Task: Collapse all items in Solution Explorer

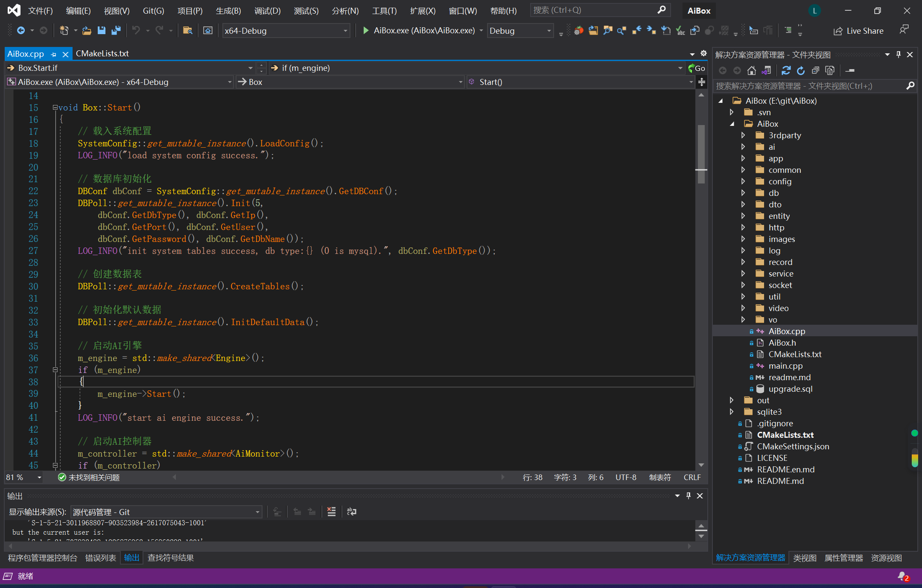Action: pyautogui.click(x=815, y=70)
